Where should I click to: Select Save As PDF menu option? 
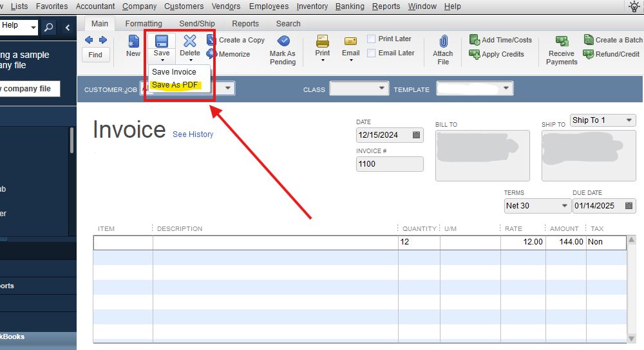pos(175,85)
